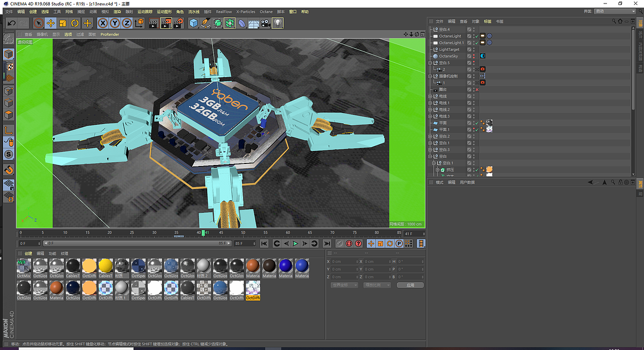The image size is (644, 350).
Task: Select the highlighted OctDiffu material
Action: point(253,290)
